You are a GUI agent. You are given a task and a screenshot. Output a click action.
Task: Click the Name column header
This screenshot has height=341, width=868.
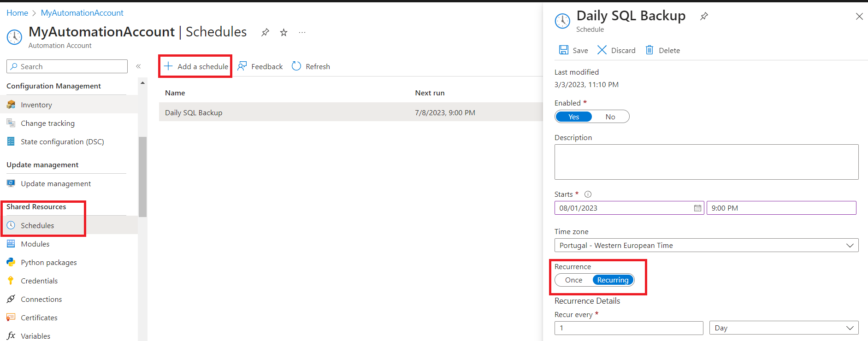(175, 93)
